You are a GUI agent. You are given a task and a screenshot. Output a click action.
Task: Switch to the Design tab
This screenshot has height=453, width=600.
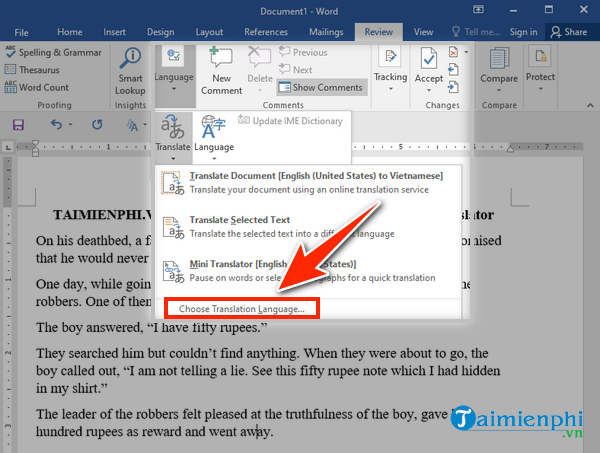pos(161,32)
